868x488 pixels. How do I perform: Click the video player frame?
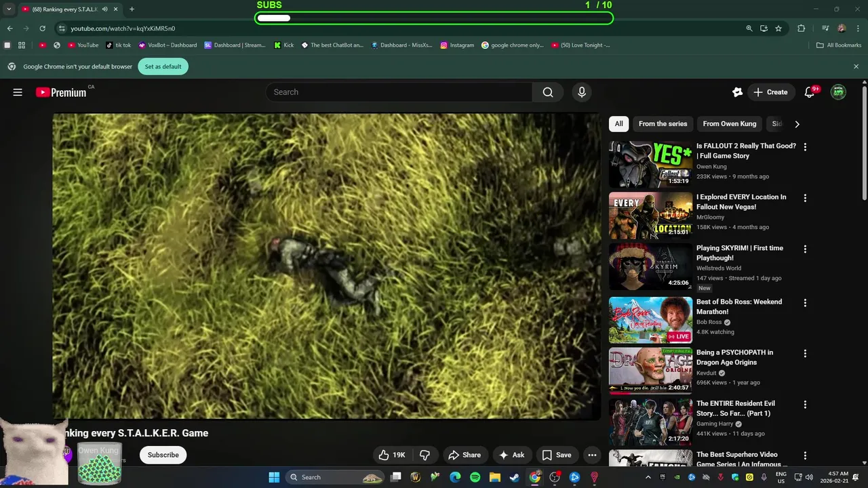pos(326,266)
